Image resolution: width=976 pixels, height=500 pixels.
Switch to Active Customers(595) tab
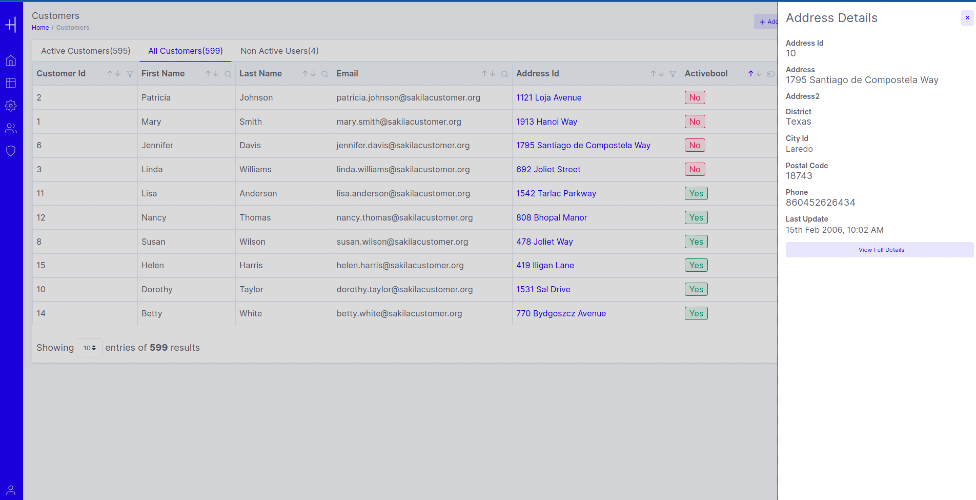tap(86, 51)
